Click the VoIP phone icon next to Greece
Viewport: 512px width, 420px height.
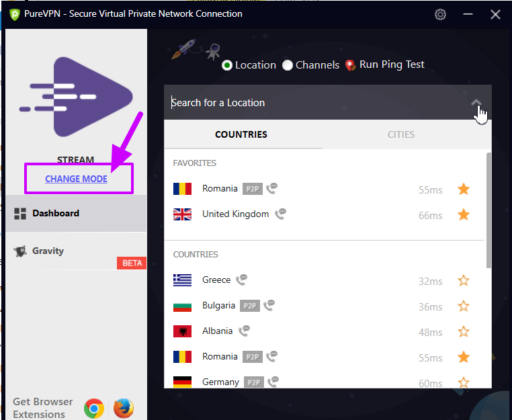point(241,280)
